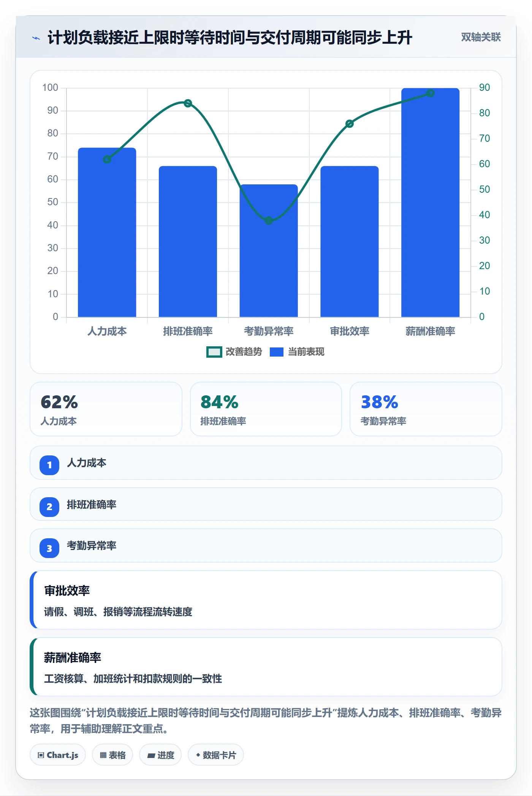Click the trend line point above 排班准确率

pyautogui.click(x=188, y=103)
